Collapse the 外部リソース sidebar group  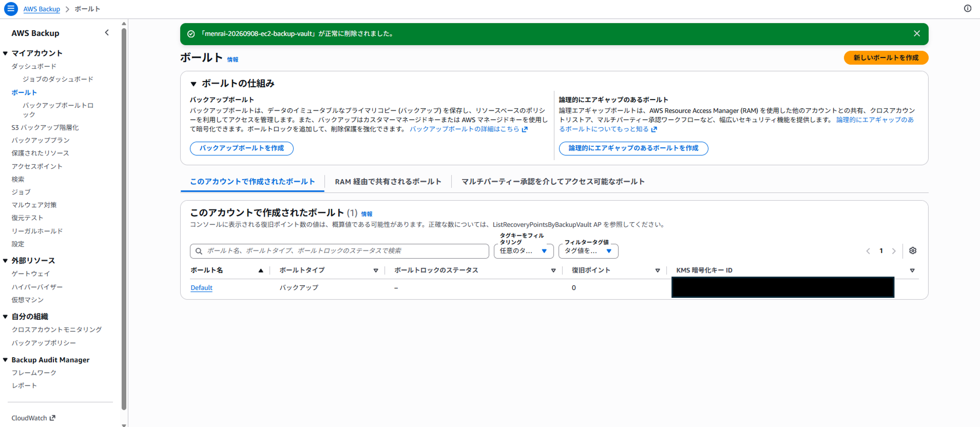point(5,261)
